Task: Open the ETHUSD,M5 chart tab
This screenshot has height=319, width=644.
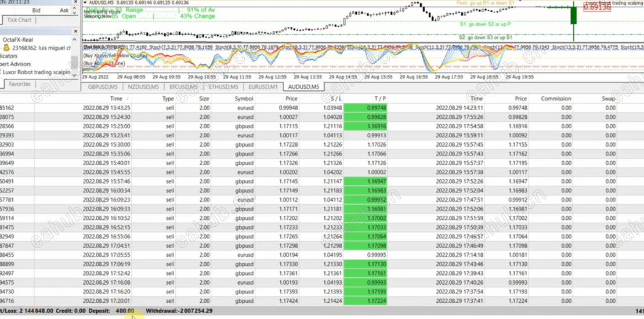Action: click(223, 86)
